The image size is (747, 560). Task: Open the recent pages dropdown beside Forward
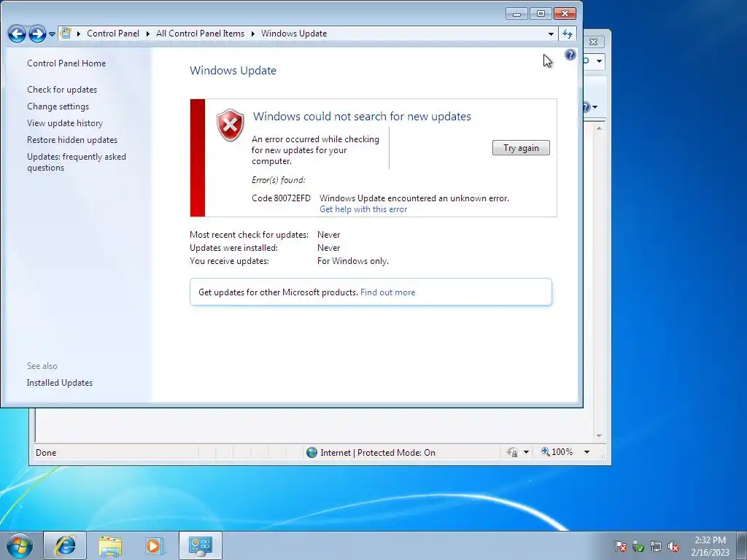tap(52, 34)
